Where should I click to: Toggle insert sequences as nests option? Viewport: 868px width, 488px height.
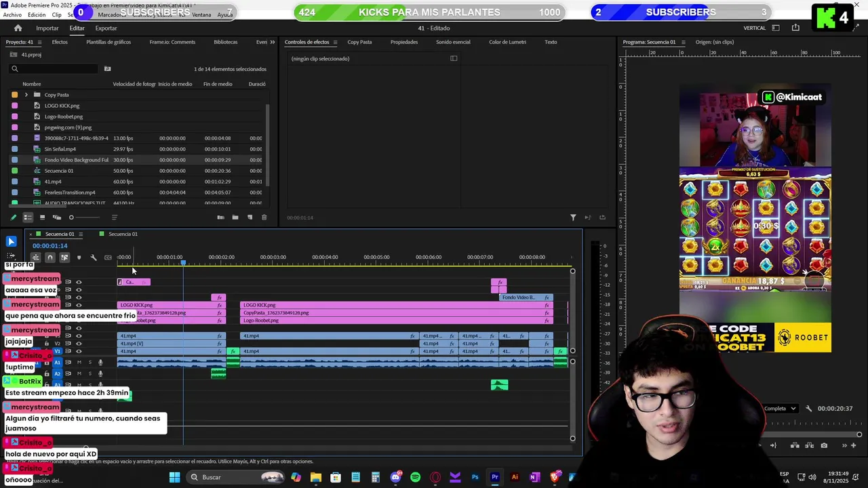pos(35,258)
